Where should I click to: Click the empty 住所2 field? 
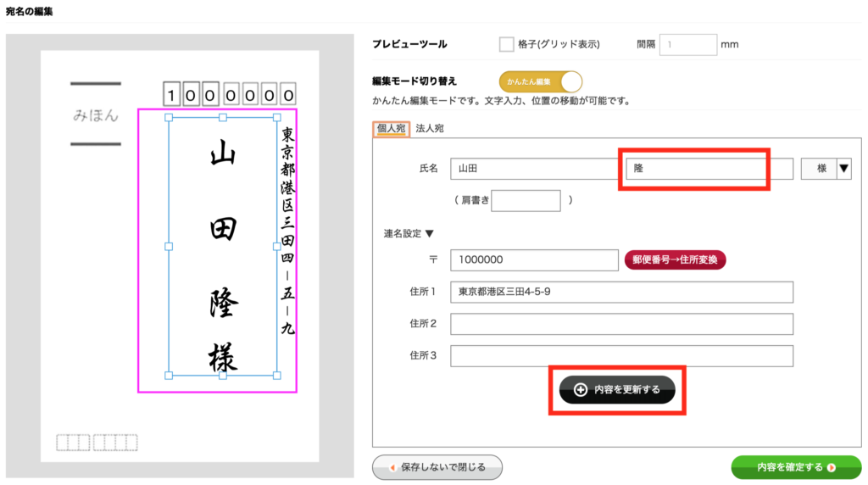point(621,324)
